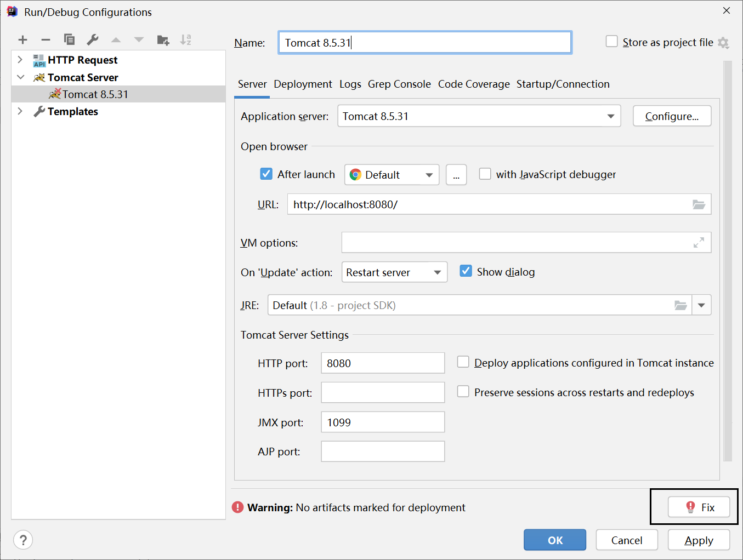Browse the URL using the folder icon
743x560 pixels.
(699, 204)
